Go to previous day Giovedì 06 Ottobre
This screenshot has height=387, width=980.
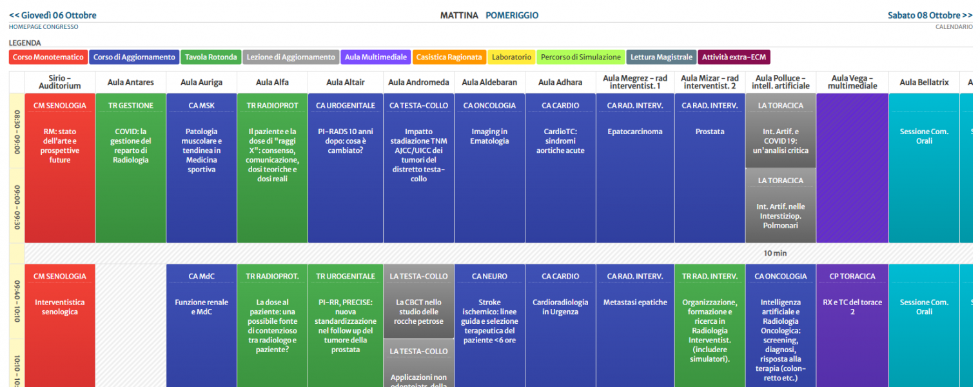tap(52, 15)
